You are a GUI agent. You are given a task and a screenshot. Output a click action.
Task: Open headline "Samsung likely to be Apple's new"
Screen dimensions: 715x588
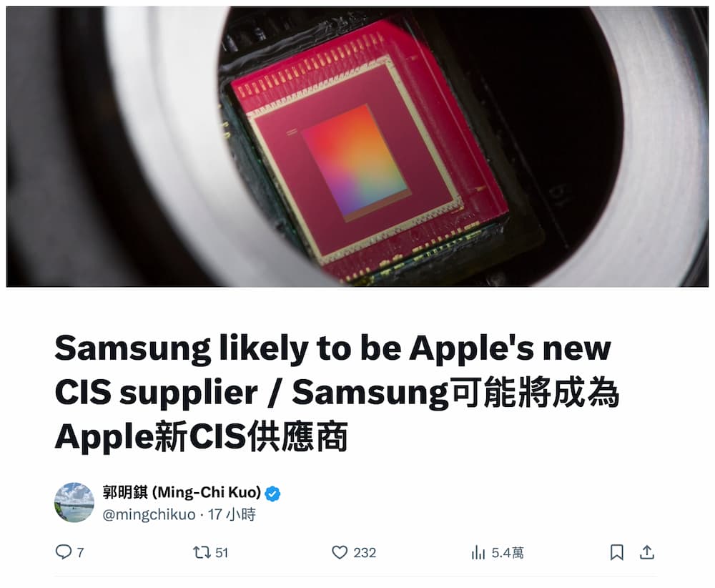coord(333,349)
